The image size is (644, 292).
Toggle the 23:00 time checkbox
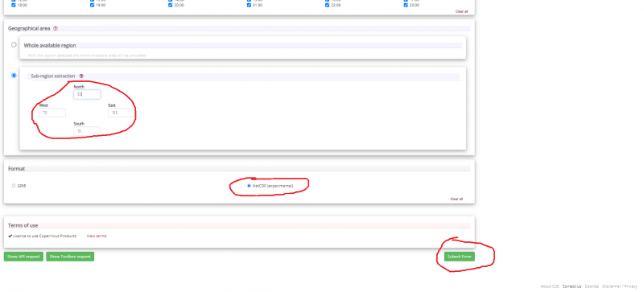click(406, 6)
